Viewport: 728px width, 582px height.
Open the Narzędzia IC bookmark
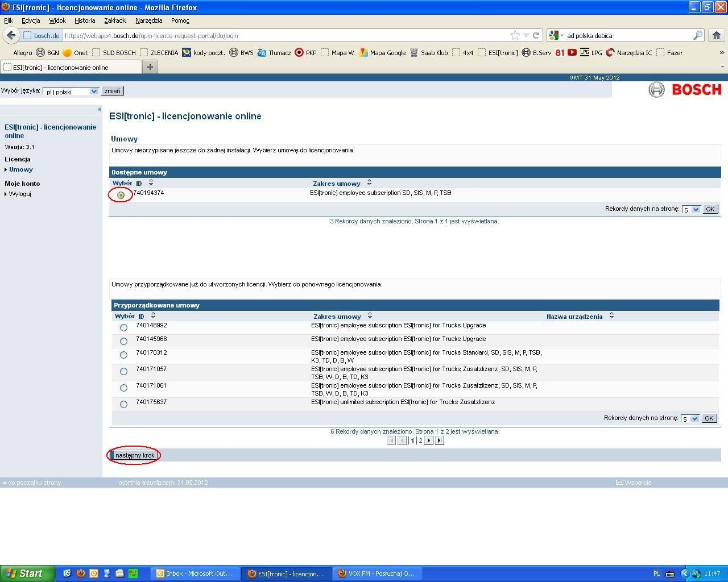tap(629, 53)
